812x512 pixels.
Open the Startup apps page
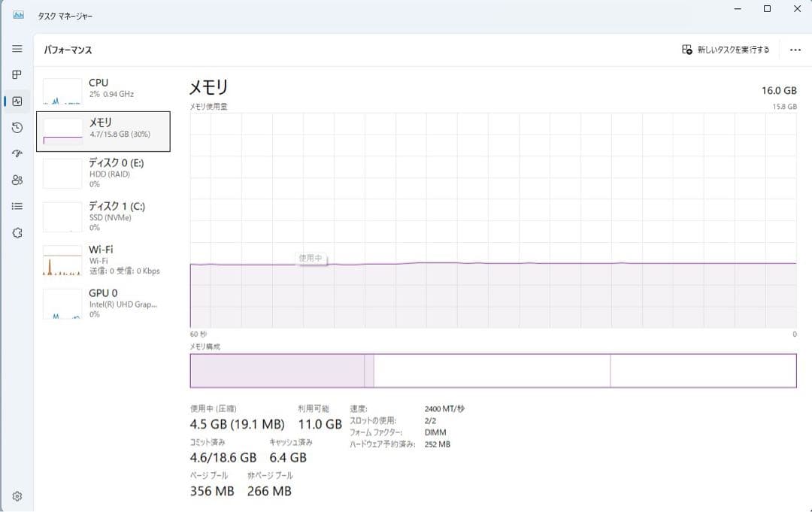click(17, 153)
